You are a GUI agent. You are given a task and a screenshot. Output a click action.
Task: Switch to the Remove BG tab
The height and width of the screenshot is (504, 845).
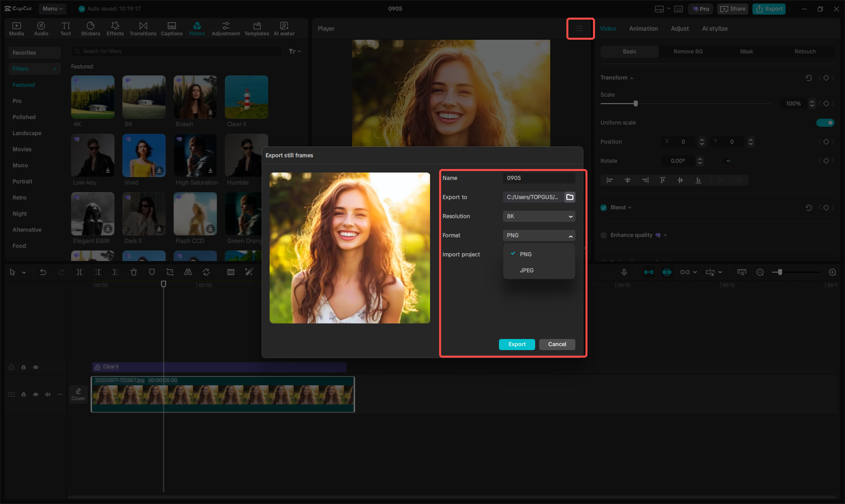(688, 51)
